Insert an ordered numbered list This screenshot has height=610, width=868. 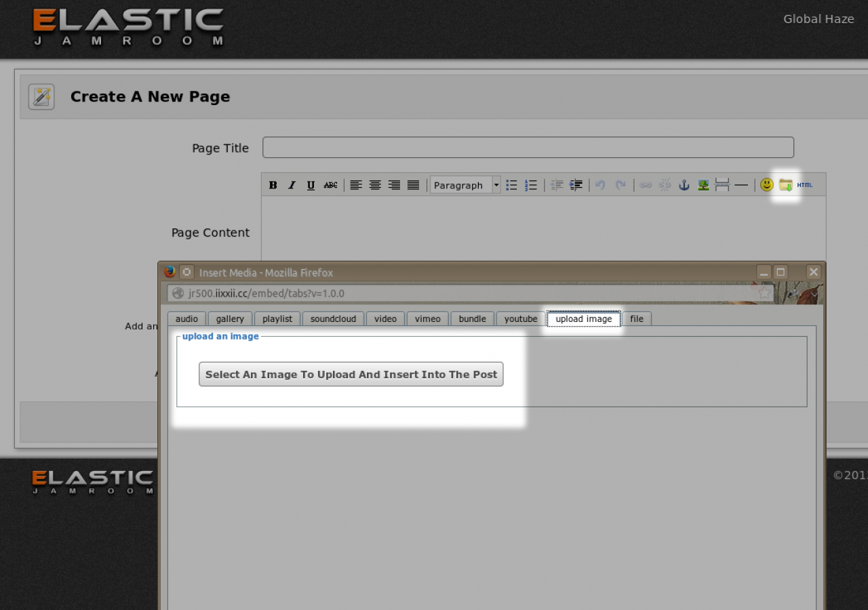click(x=531, y=185)
